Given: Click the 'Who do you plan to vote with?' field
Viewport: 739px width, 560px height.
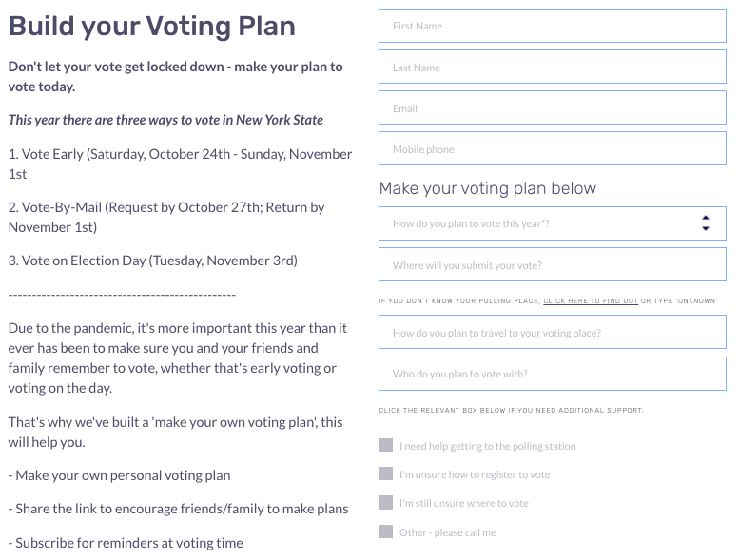Looking at the screenshot, I should pyautogui.click(x=553, y=374).
